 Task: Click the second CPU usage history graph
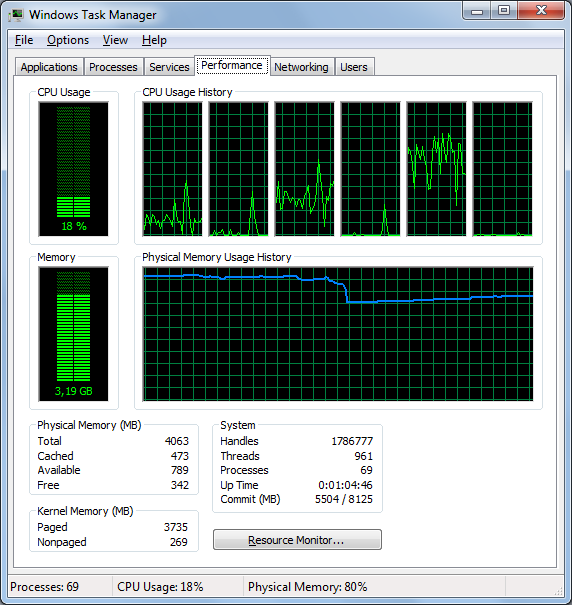pyautogui.click(x=238, y=169)
